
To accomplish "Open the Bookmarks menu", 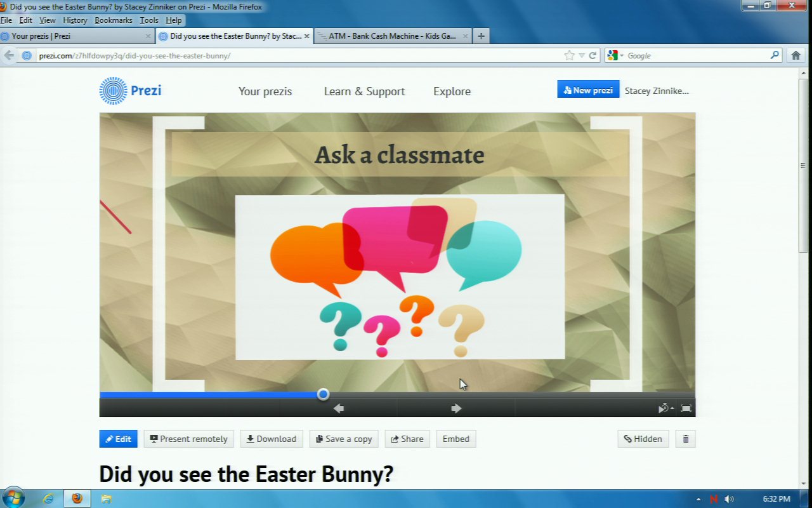I will 114,20.
